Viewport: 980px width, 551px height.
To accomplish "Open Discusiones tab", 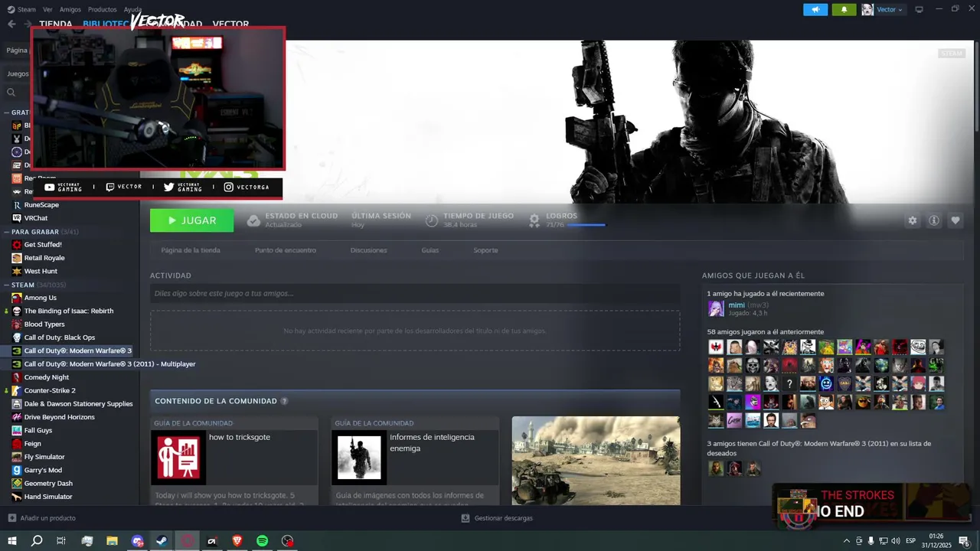I will point(368,250).
